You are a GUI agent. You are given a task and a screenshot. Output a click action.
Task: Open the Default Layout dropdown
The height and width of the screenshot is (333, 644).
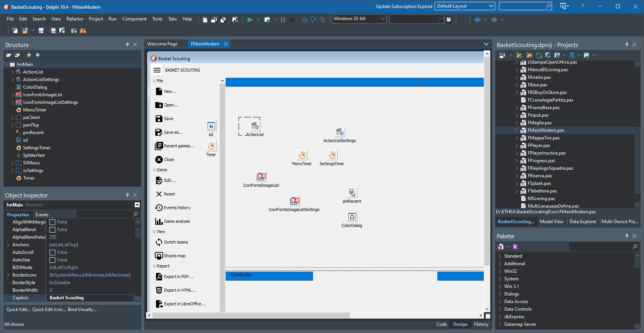[465, 6]
